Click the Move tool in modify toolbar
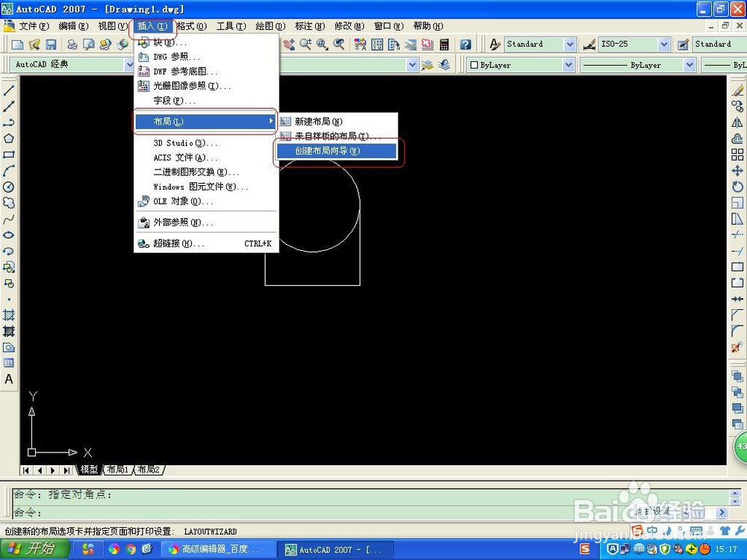The width and height of the screenshot is (747, 560). pos(737,170)
